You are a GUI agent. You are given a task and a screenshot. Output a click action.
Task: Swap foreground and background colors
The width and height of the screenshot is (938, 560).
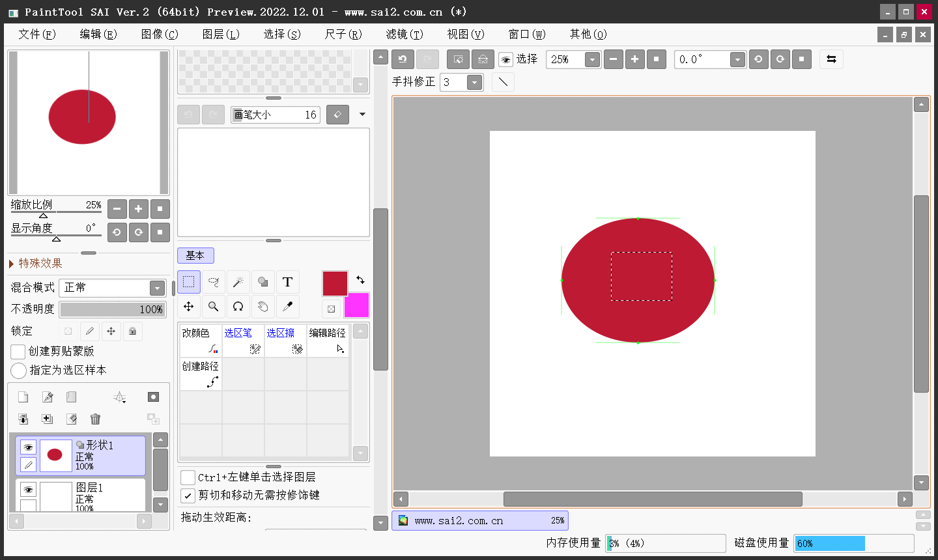coord(360,280)
